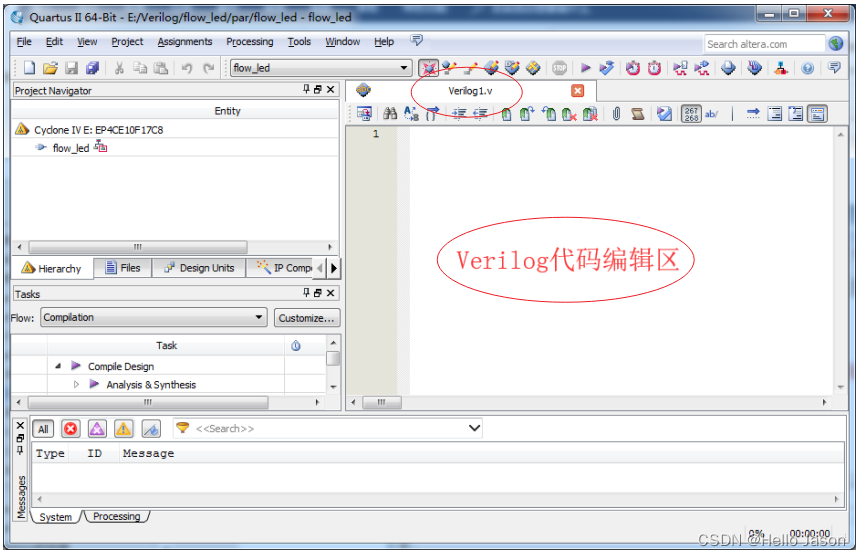Click the Cut scissors icon

coord(118,68)
